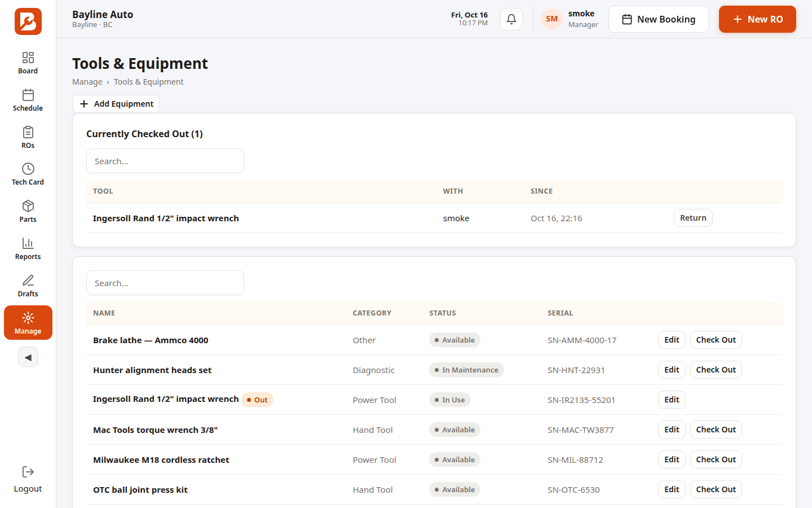The width and height of the screenshot is (812, 508).
Task: Check out Hunter alignment heads set
Action: click(x=716, y=370)
